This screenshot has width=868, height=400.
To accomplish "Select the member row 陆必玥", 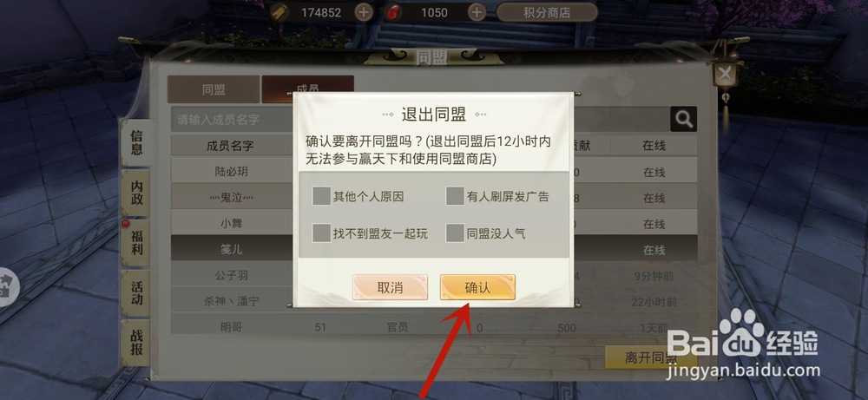I will 232,172.
